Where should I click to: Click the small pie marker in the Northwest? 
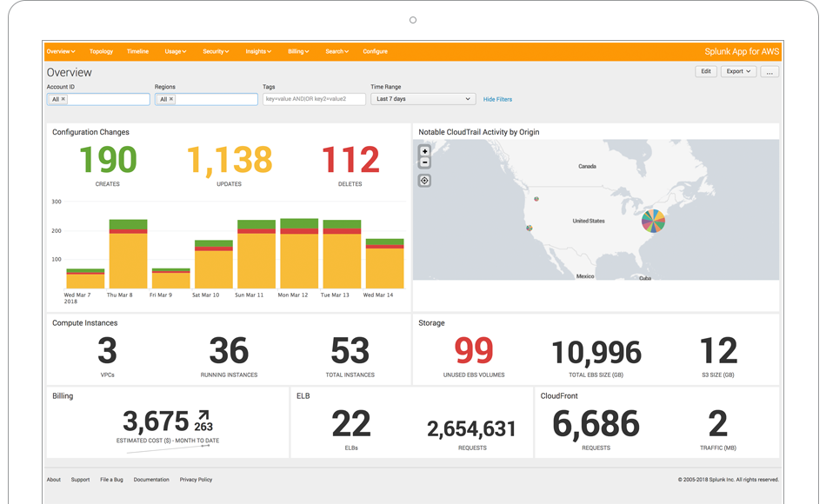(536, 199)
